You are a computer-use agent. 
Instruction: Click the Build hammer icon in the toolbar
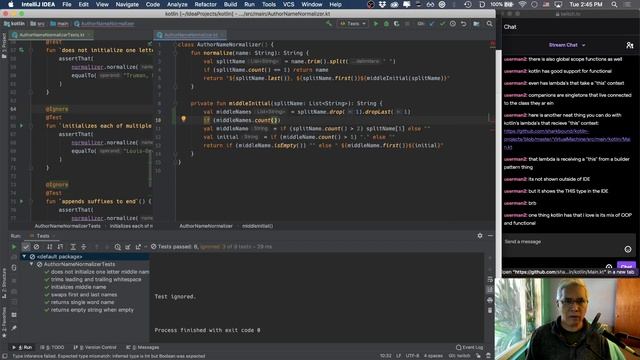click(x=329, y=24)
